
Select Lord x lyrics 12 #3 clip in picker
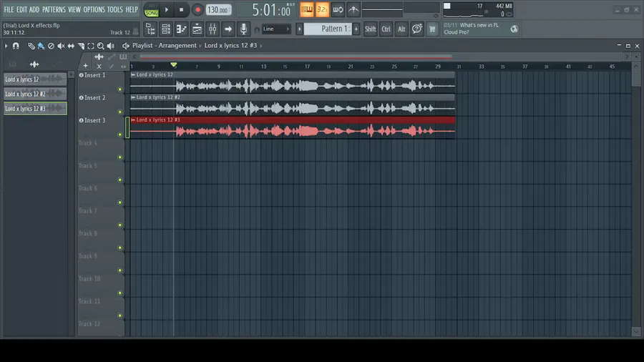pos(35,108)
